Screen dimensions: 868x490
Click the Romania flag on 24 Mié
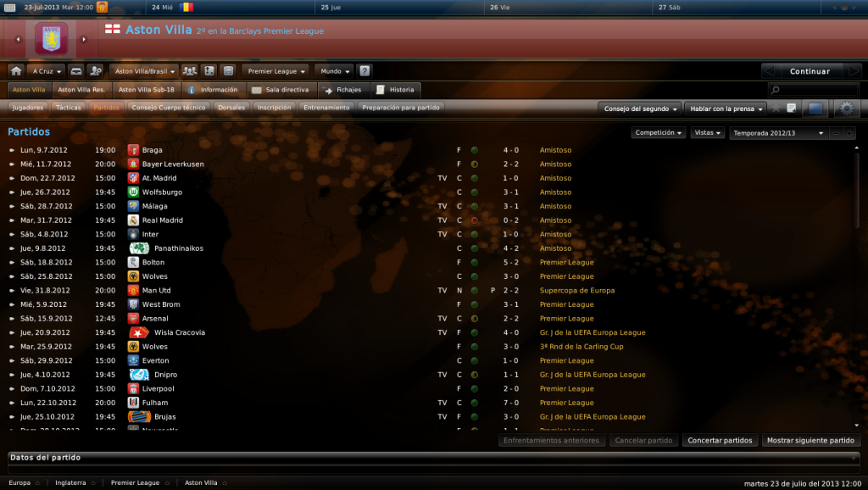(x=186, y=7)
